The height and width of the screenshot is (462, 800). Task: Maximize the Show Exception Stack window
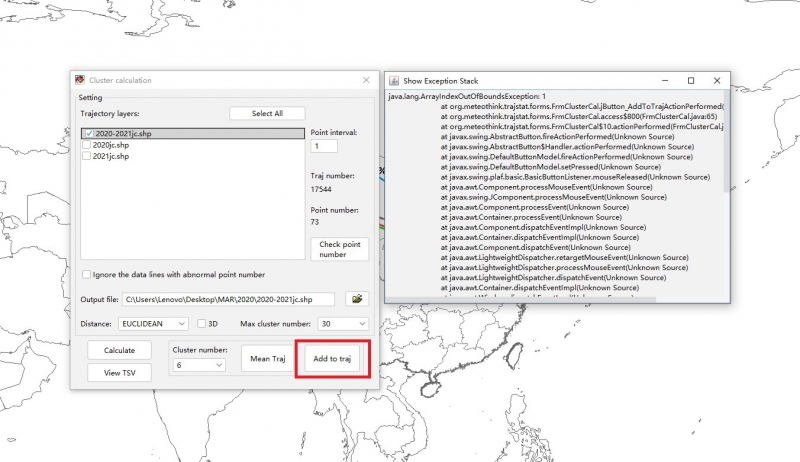point(690,80)
